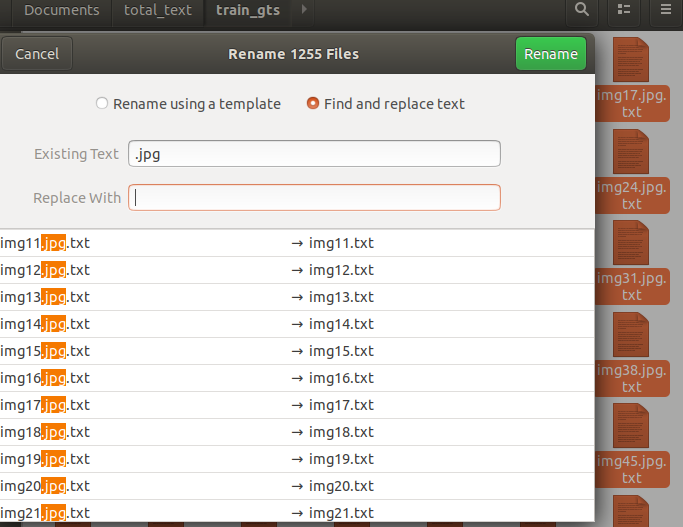
Task: Focus the Replace With field
Action: (x=314, y=197)
